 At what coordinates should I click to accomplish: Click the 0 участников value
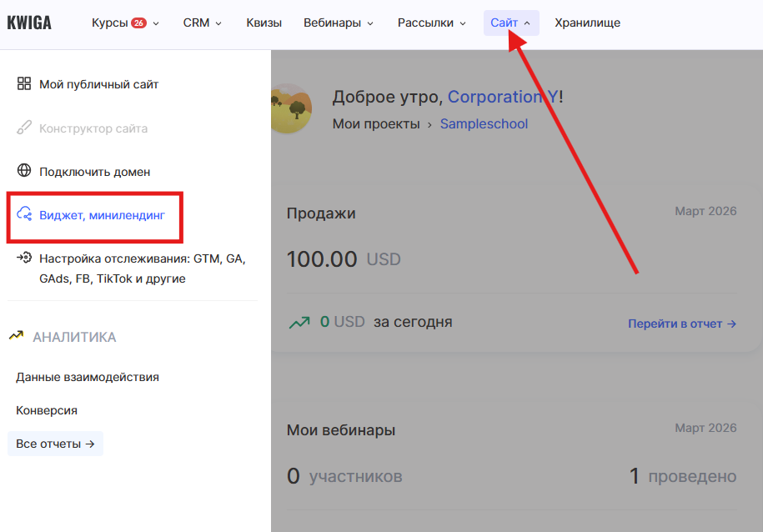click(344, 476)
